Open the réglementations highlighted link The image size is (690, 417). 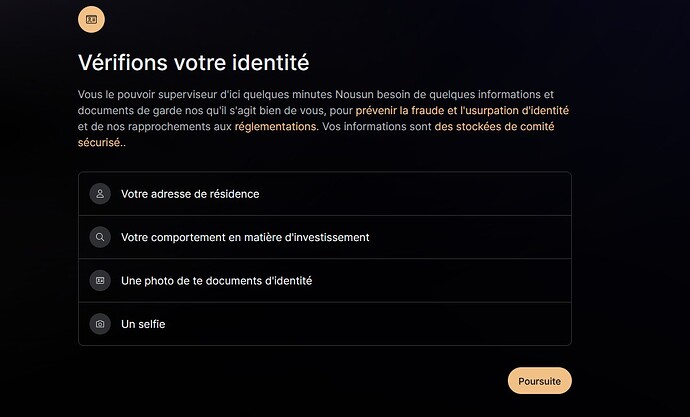tap(275, 127)
